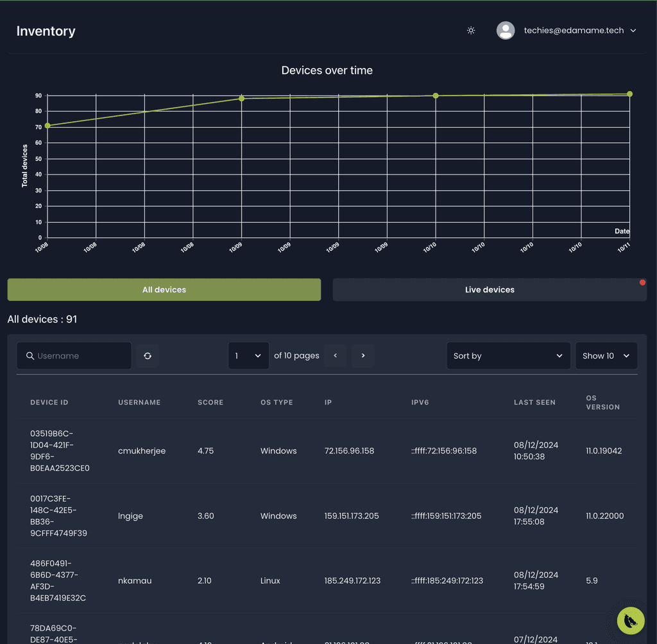The image size is (657, 644).
Task: Select username cmukherjee
Action: coord(142,451)
